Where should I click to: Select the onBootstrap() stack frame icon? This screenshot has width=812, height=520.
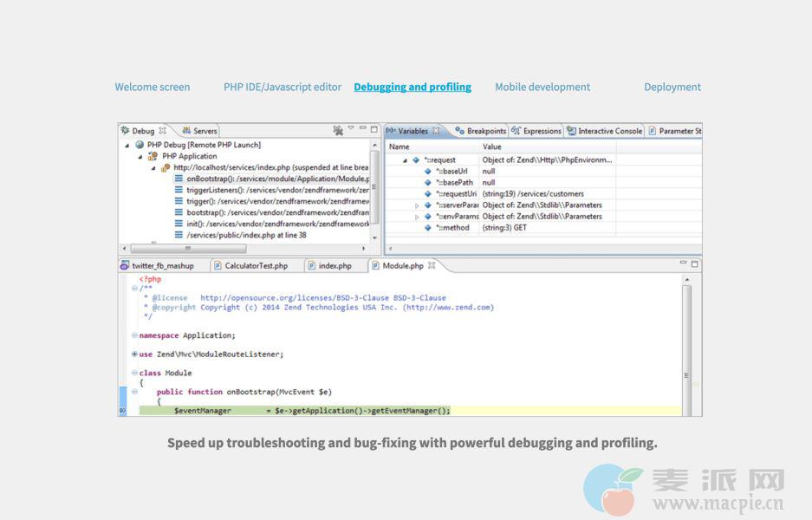[x=179, y=179]
